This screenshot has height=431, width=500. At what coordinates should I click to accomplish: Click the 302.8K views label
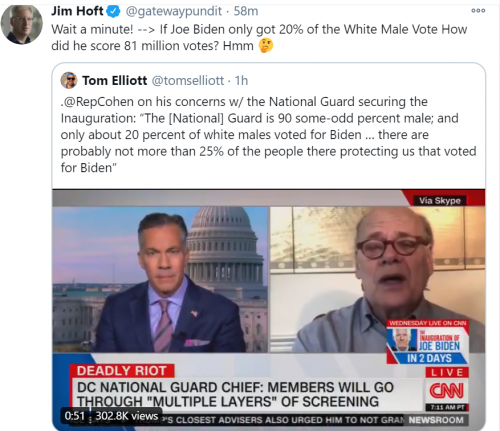pos(127,416)
